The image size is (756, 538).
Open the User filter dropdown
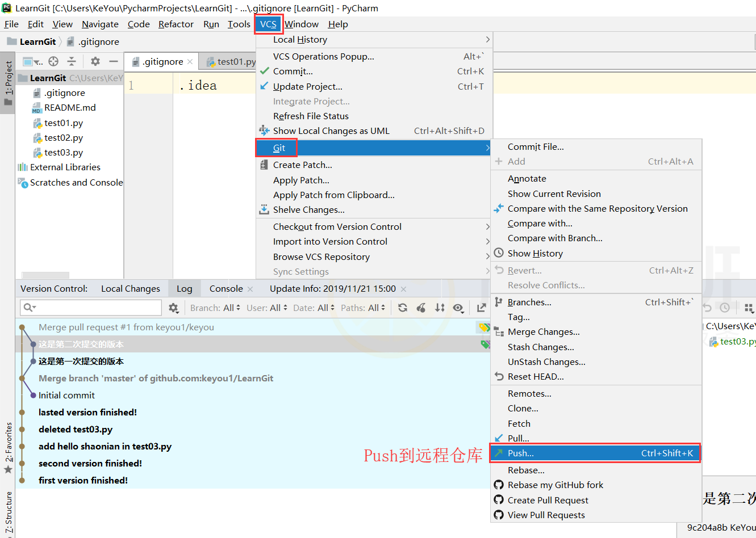266,308
